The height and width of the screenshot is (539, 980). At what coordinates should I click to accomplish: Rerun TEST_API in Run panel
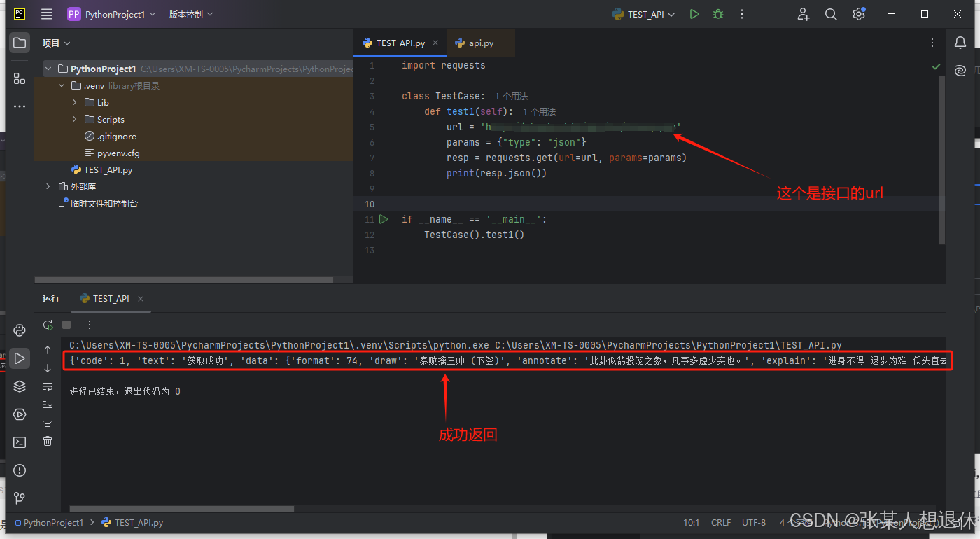pos(48,325)
